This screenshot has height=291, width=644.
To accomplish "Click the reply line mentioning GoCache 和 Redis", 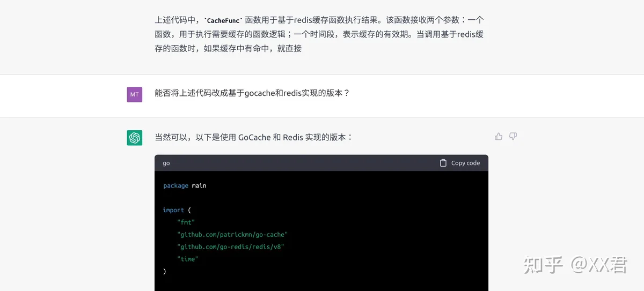I will click(254, 137).
